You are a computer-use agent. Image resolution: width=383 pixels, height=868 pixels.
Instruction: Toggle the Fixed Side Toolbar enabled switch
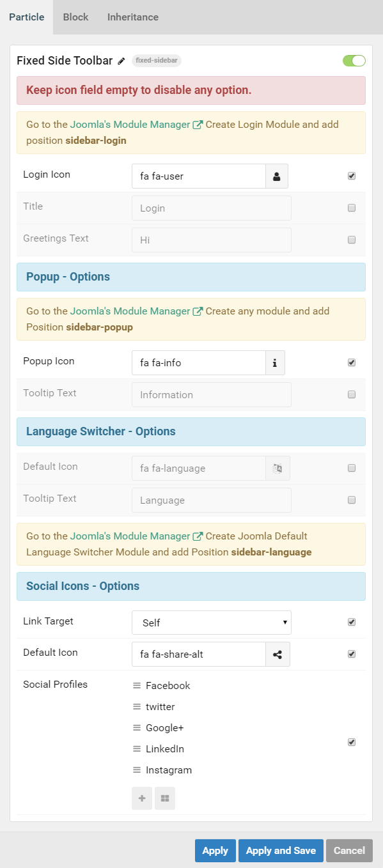click(354, 61)
